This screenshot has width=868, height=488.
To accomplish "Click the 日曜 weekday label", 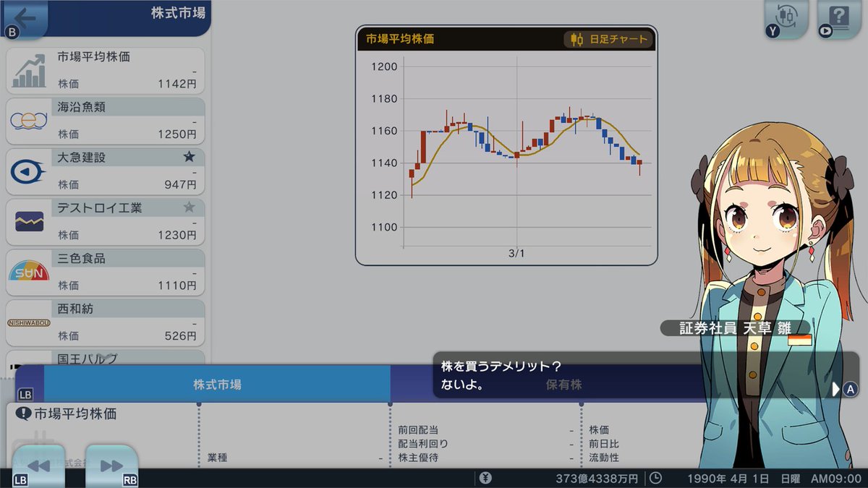I will pyautogui.click(x=790, y=478).
